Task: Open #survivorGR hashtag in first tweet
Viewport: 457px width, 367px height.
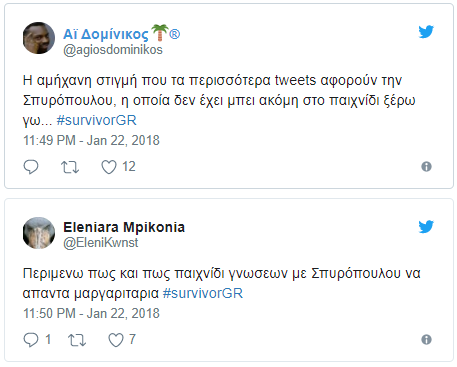Action: (97, 120)
